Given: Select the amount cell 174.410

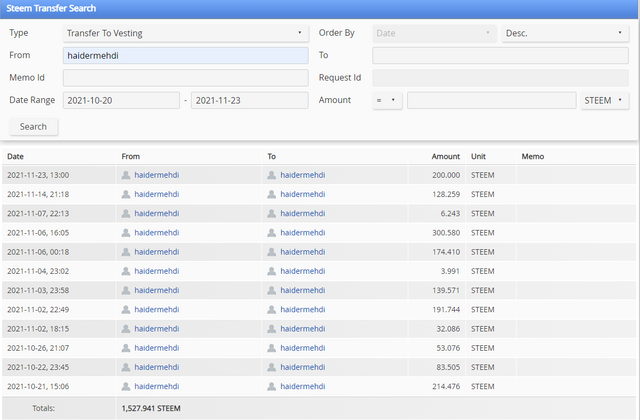Looking at the screenshot, I should pos(446,252).
